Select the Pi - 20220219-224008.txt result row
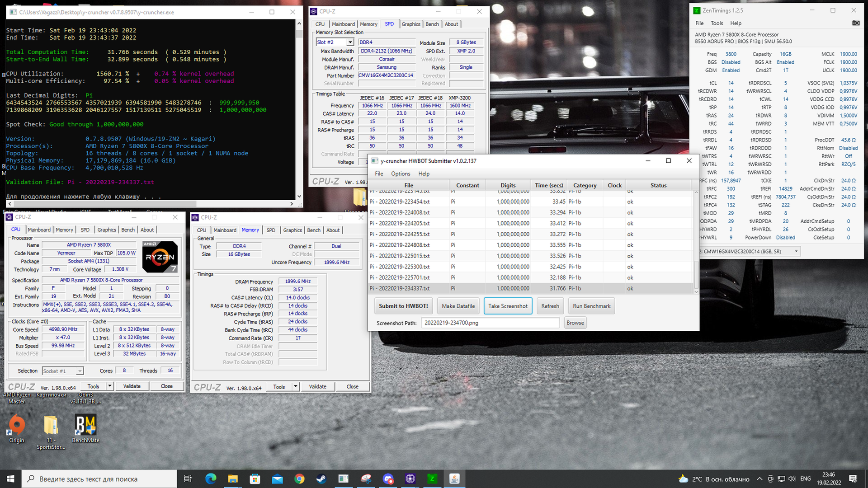The image size is (868, 488). pos(531,212)
